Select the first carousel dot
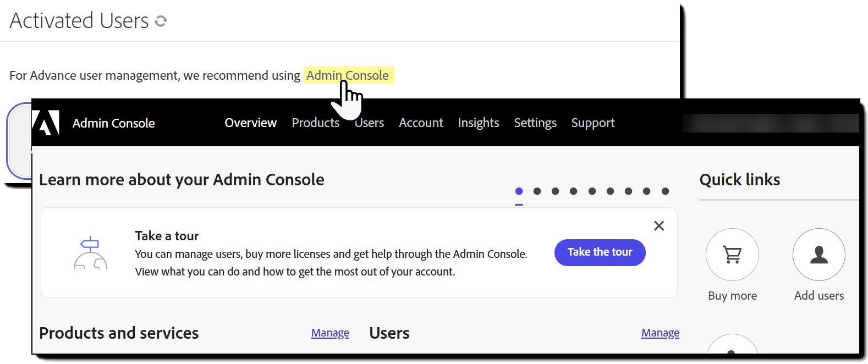This screenshot has width=868, height=364. [x=519, y=191]
